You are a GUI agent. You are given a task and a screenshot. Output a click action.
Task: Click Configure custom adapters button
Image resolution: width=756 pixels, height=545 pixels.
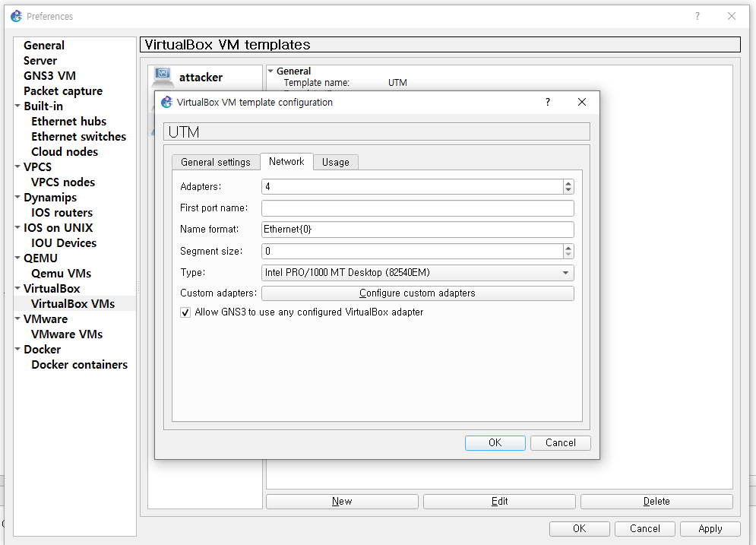coord(418,293)
